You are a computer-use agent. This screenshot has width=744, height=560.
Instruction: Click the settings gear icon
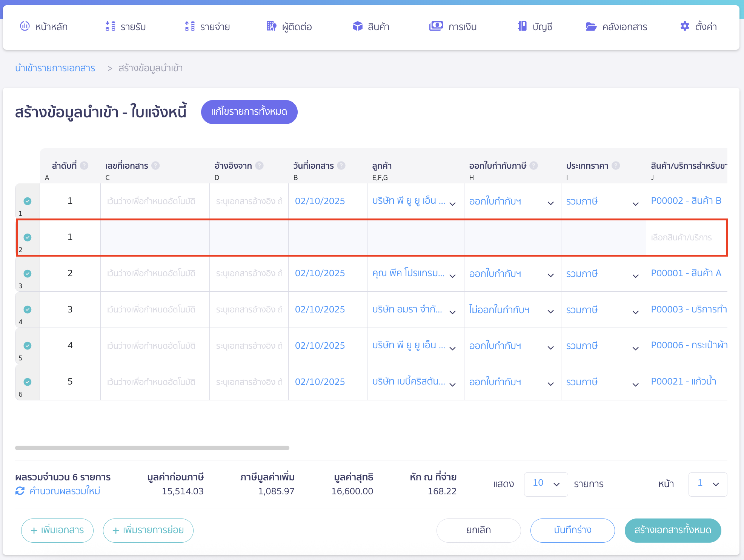coord(684,26)
